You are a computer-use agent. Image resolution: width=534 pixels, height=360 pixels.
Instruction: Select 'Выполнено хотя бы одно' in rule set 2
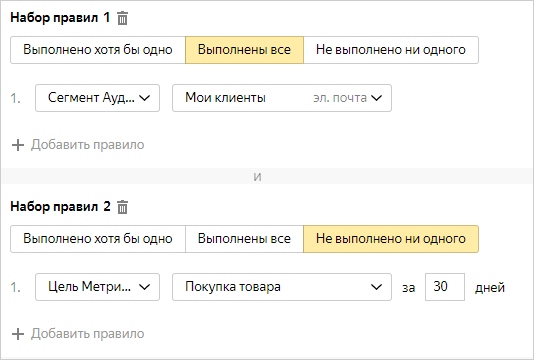pos(98,239)
